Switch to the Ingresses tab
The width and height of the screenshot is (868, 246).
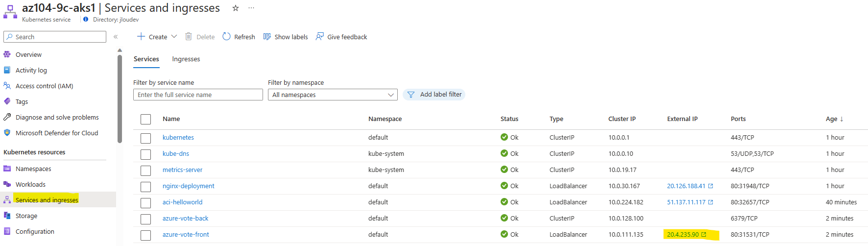point(186,59)
